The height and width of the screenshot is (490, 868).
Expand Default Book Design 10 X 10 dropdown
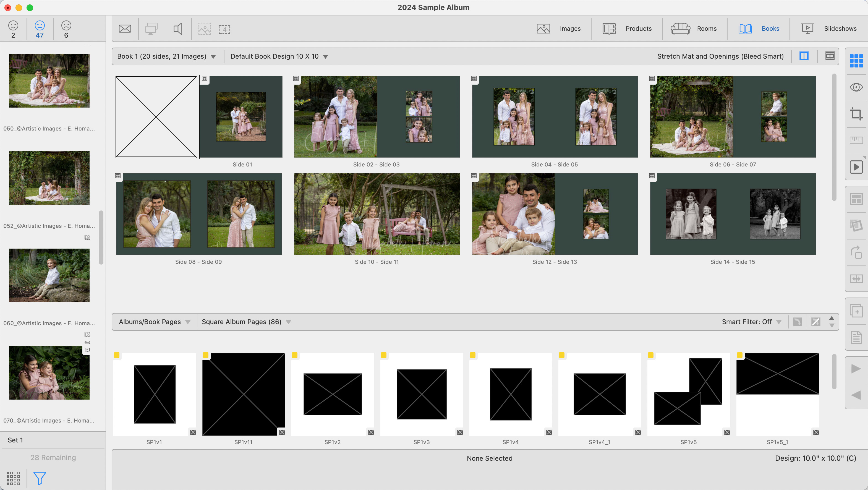click(279, 56)
